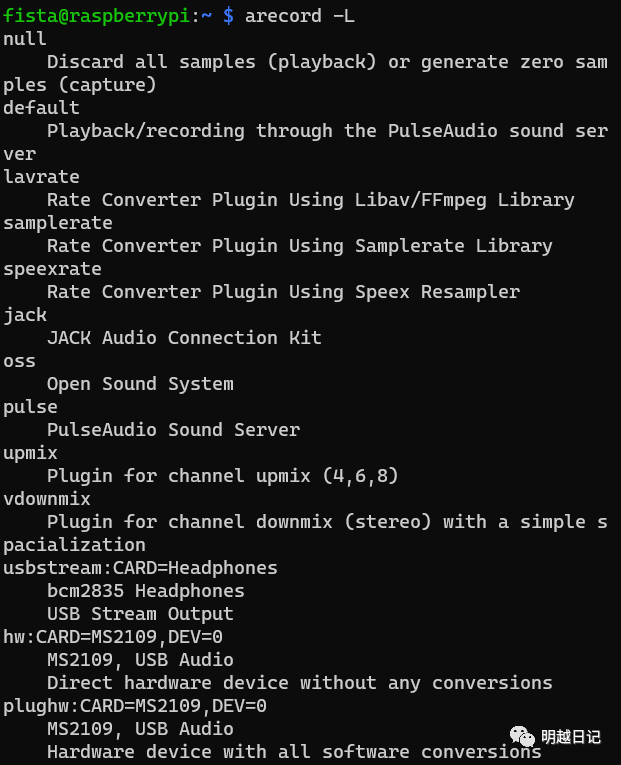Select the 'speexrate' entry line
Screen dimensions: 621x765
(x=52, y=268)
